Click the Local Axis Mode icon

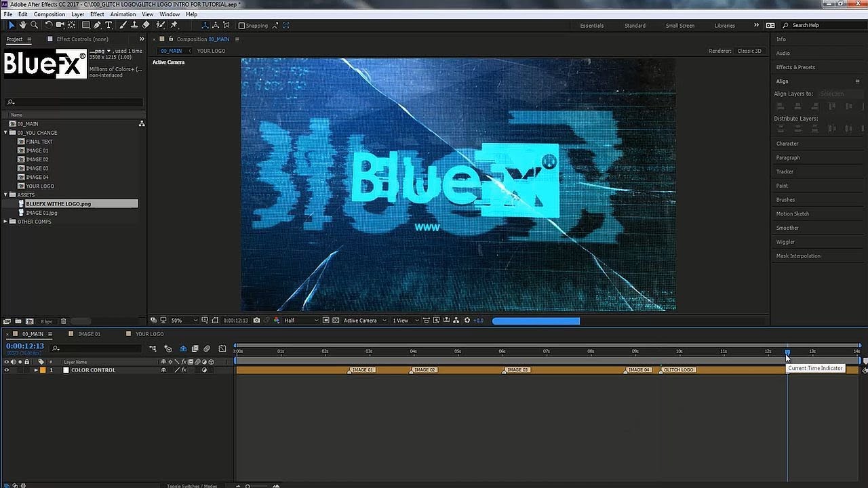(205, 25)
